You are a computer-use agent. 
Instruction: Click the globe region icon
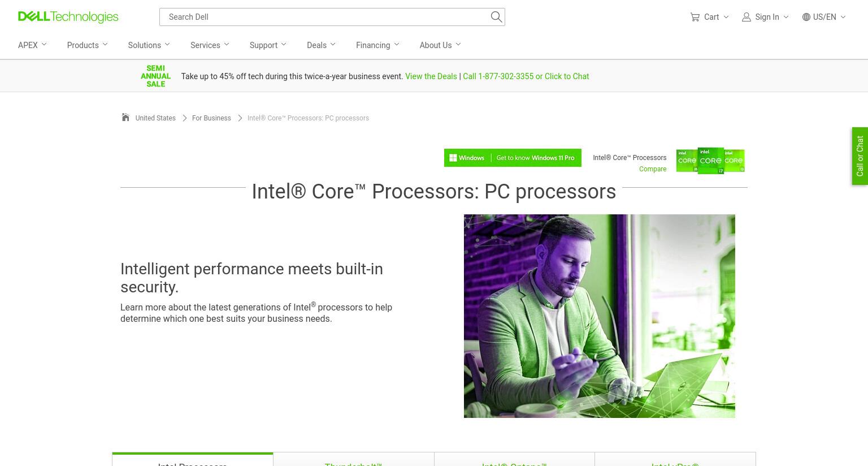point(806,17)
